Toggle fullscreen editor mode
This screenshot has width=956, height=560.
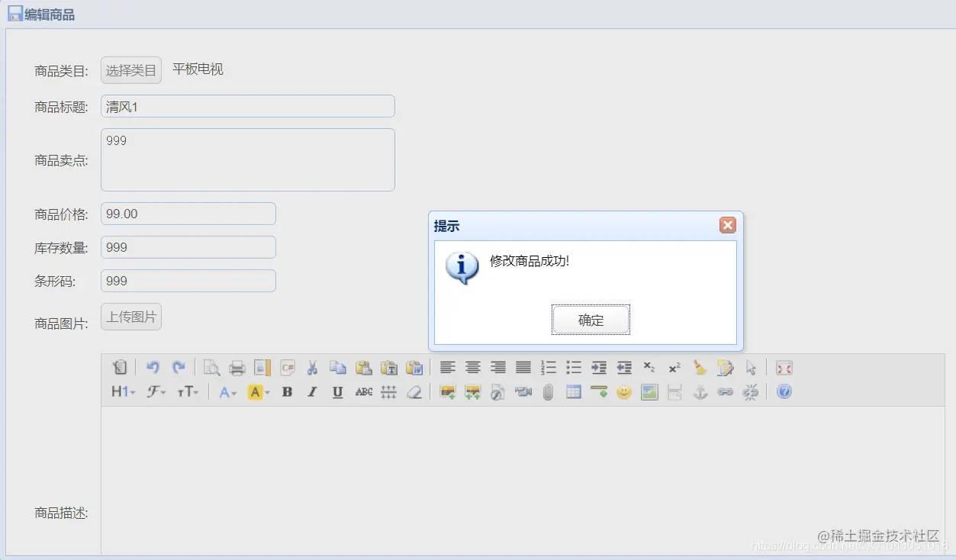pos(784,368)
